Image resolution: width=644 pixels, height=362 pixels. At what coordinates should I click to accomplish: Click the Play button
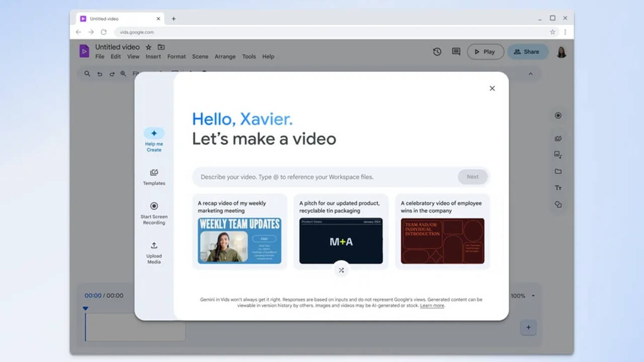pos(485,51)
